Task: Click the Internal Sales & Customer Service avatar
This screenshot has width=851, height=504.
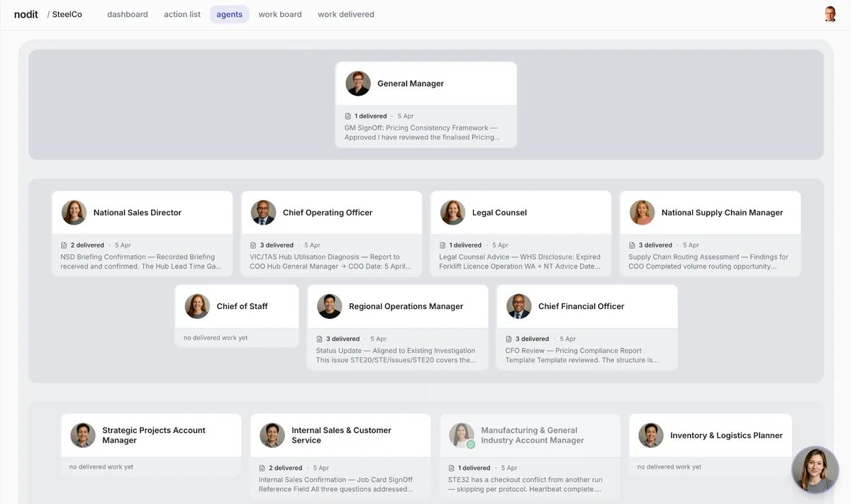Action: [272, 435]
